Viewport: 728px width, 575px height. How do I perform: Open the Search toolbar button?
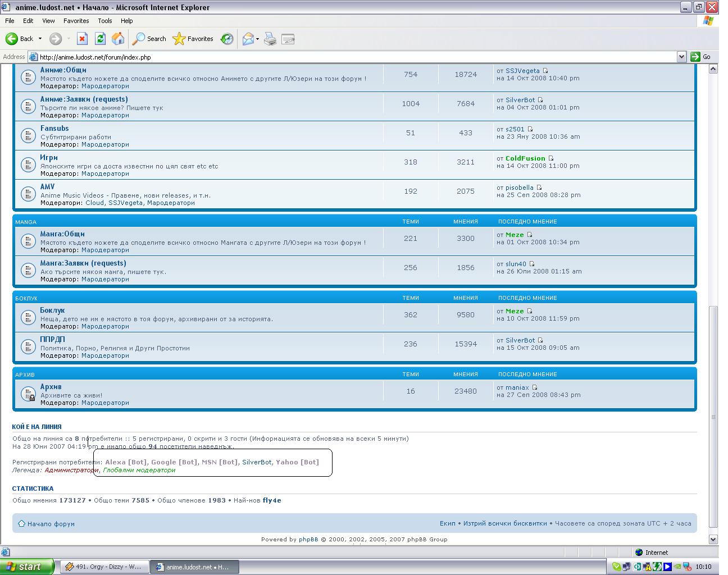(149, 39)
